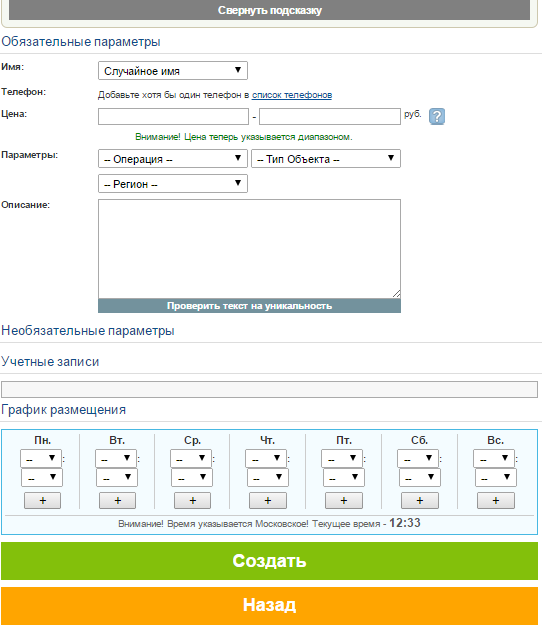The width and height of the screenshot is (543, 631).
Task: Add a time slot for Пн. with plus
Action: pyautogui.click(x=42, y=501)
